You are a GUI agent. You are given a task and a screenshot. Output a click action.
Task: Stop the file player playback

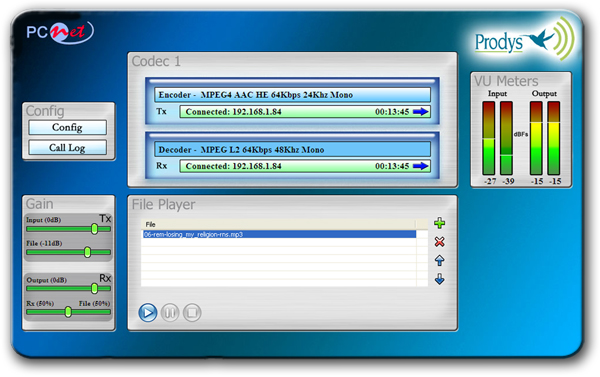coord(192,313)
